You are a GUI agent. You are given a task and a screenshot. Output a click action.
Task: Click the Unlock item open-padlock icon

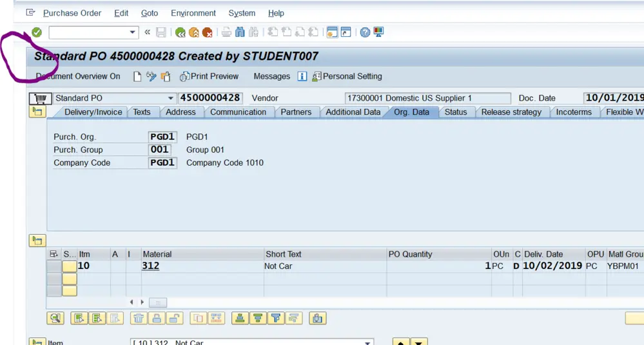tap(174, 319)
